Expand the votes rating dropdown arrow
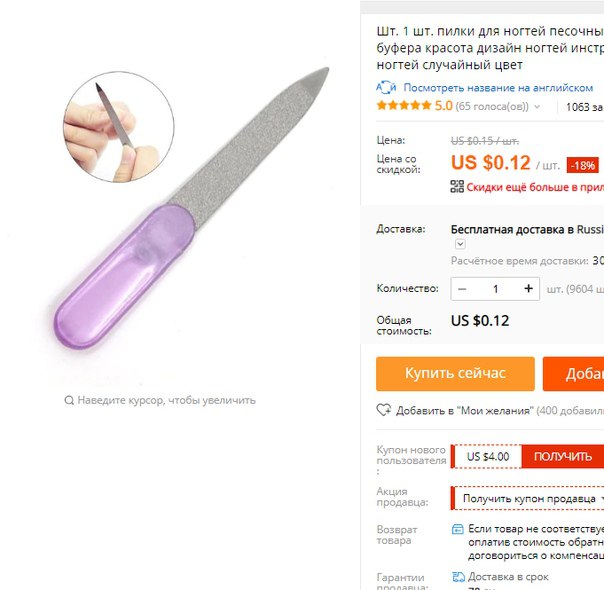 coord(537,107)
